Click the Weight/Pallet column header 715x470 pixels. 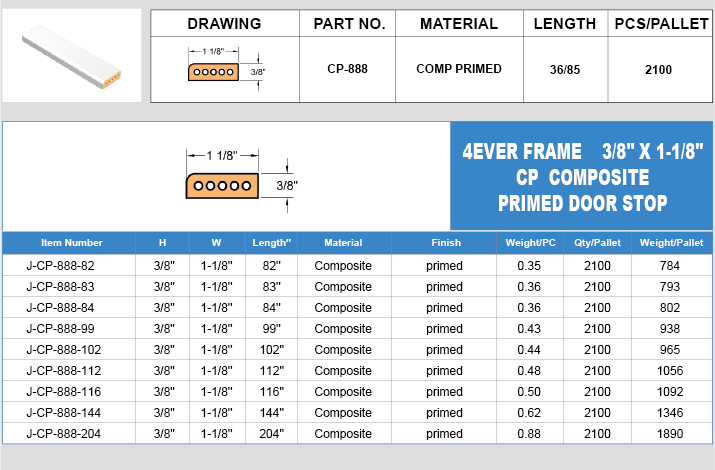pyautogui.click(x=671, y=243)
